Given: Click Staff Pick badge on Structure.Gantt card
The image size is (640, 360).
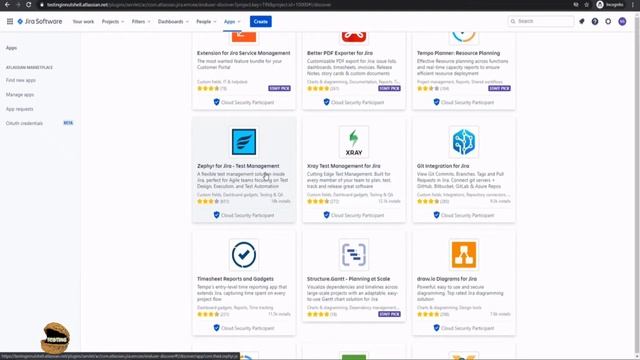Looking at the screenshot, I should pyautogui.click(x=389, y=314).
